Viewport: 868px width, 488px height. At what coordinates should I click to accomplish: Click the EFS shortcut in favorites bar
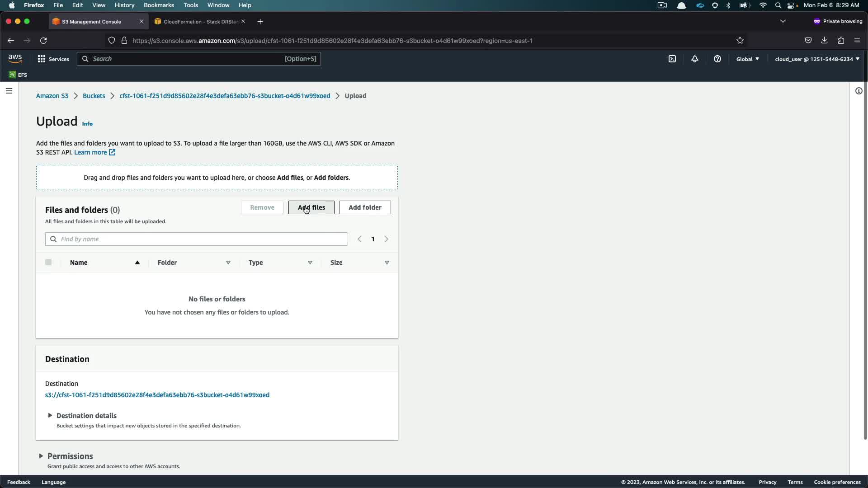tap(18, 75)
